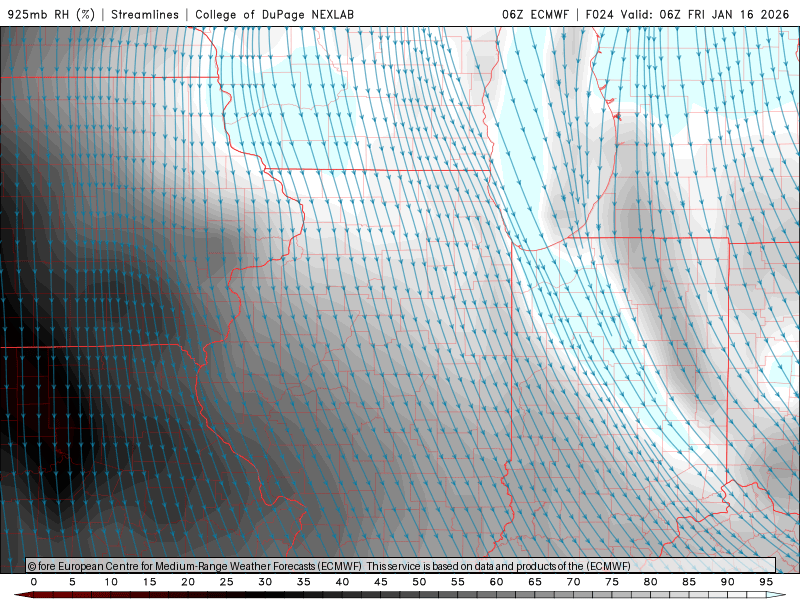800x600 pixels.
Task: Click the '65' colorbar label
Action: (535, 582)
